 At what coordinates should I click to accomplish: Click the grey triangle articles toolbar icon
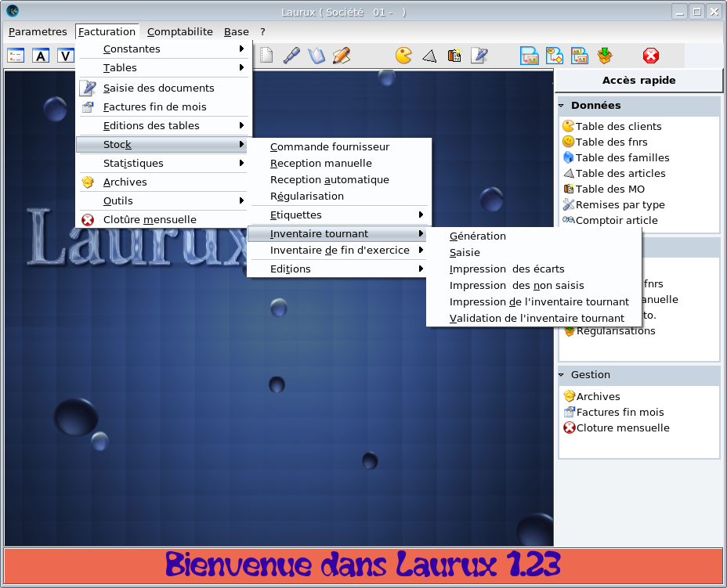429,56
